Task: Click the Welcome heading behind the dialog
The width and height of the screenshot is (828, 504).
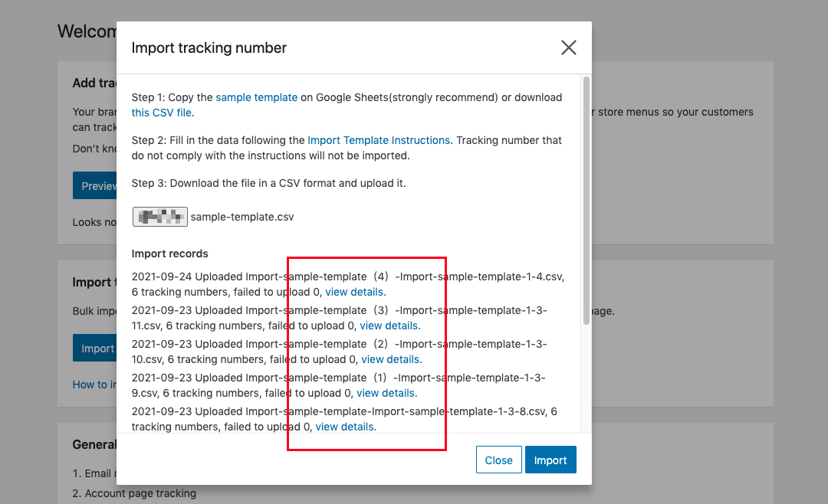Action: 86,31
